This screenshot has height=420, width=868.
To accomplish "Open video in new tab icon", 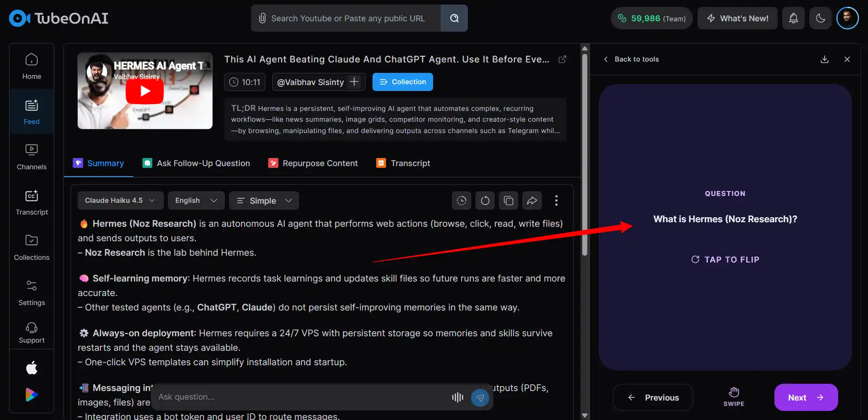I will point(562,59).
